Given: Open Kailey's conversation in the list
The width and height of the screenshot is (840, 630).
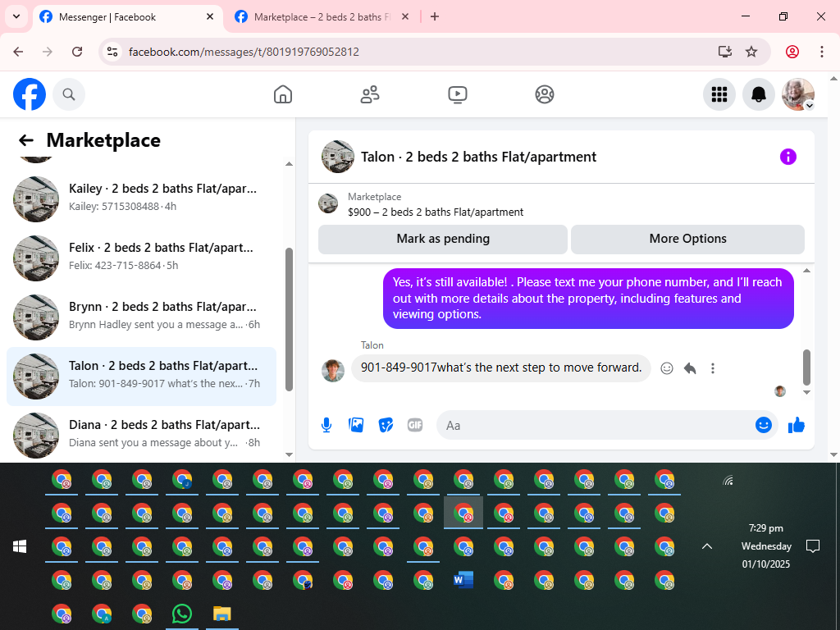Looking at the screenshot, I should 141,199.
